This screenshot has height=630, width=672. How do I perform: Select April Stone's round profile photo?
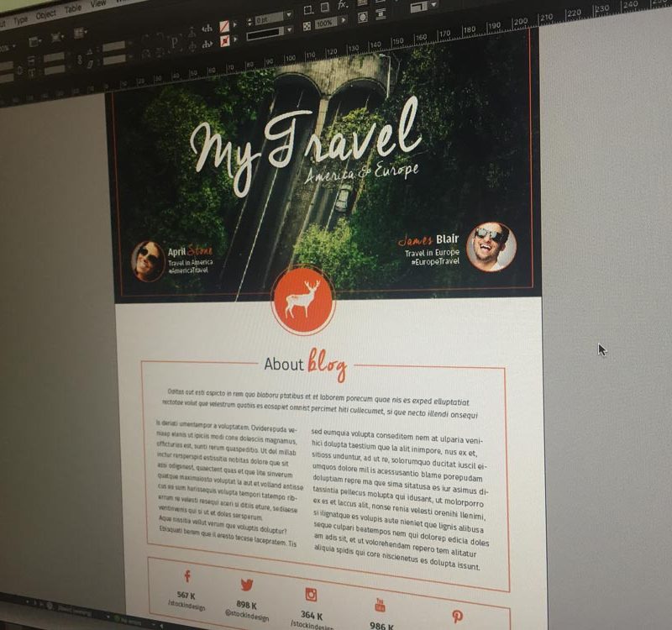148,261
